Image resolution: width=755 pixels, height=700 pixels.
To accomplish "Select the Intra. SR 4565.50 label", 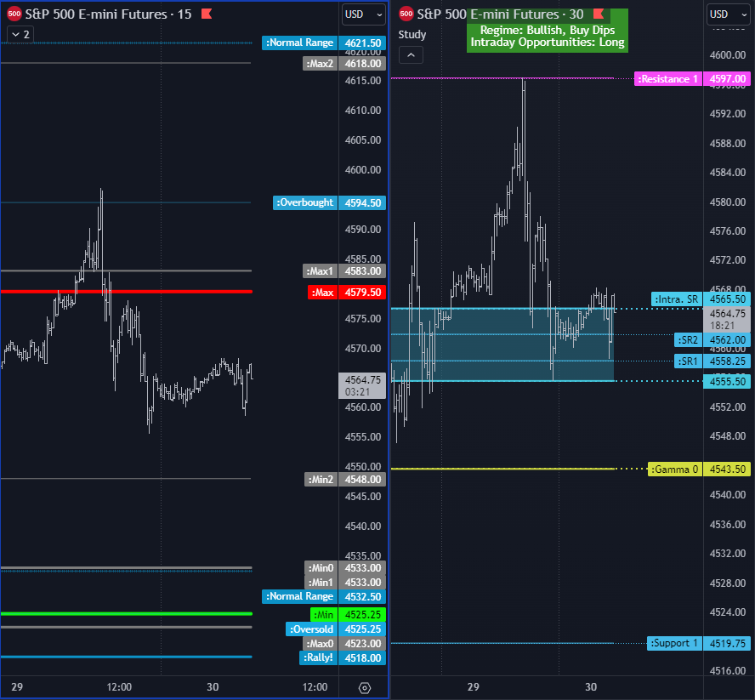I will pyautogui.click(x=701, y=299).
